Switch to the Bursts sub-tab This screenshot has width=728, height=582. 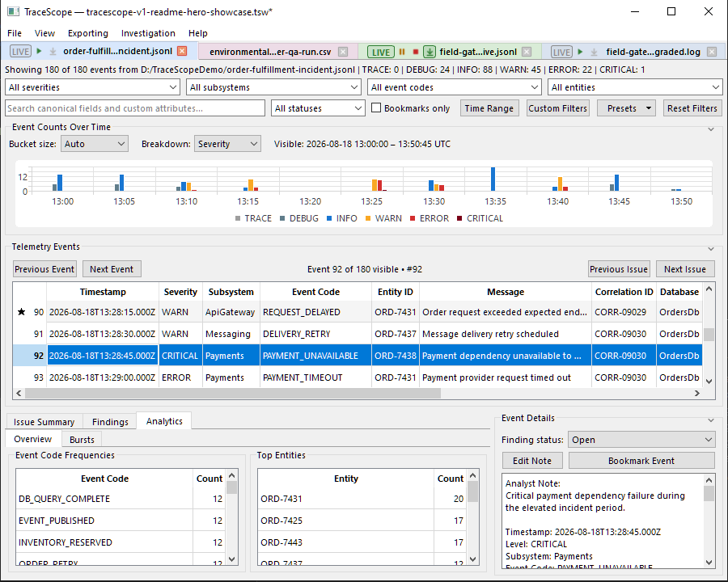(x=82, y=440)
